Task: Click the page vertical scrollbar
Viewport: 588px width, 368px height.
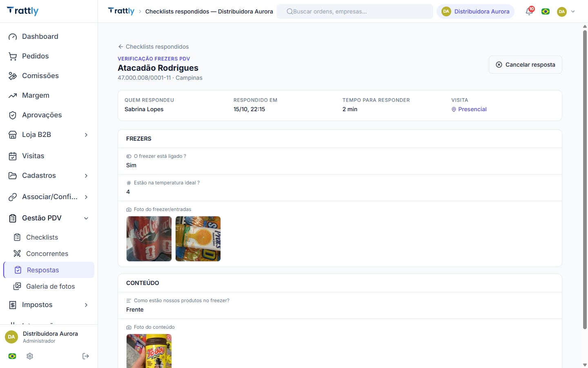Action: click(x=585, y=180)
